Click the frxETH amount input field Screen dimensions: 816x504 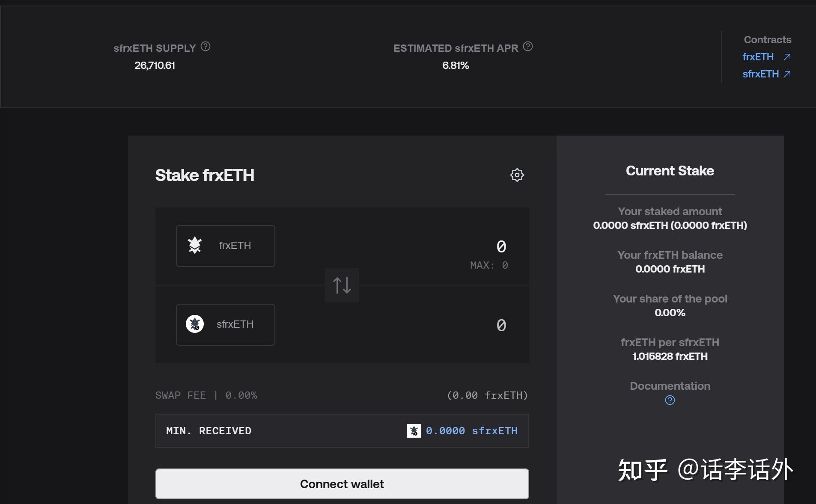(x=501, y=246)
